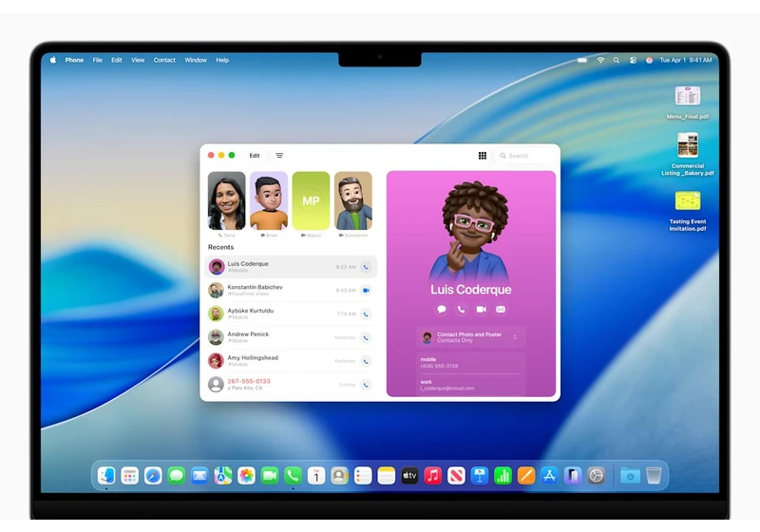Click the work email l_coderque@icloud.com
This screenshot has height=532, width=760.
point(447,389)
